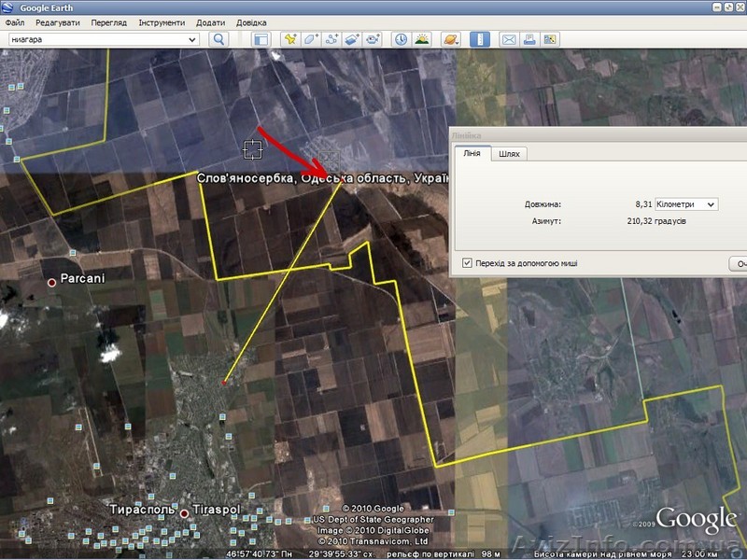
Task: Toggle the sidebar panel icon
Action: pyautogui.click(x=261, y=39)
